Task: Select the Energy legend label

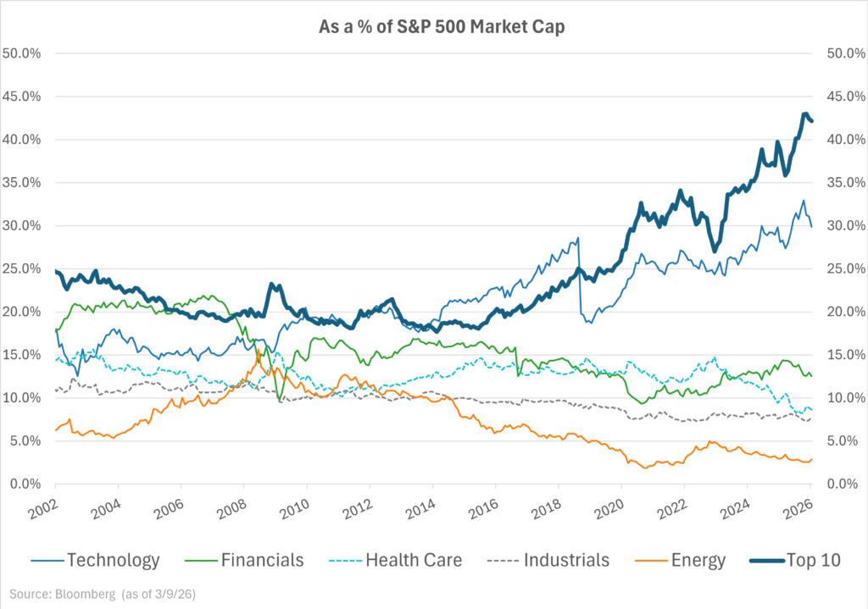Action: (x=698, y=560)
